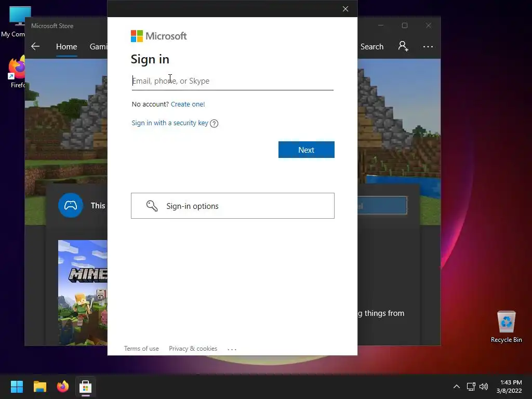Screen dimensions: 532x399
Task: Click the volume icon in system tray
Action: 484,387
